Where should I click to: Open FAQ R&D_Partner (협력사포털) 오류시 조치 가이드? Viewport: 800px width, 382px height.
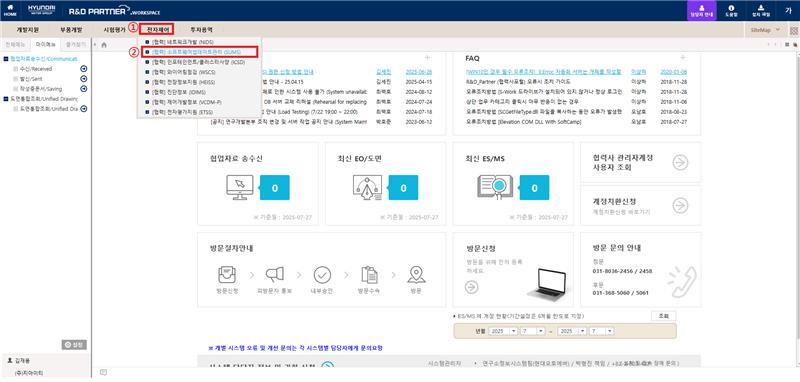(x=519, y=81)
